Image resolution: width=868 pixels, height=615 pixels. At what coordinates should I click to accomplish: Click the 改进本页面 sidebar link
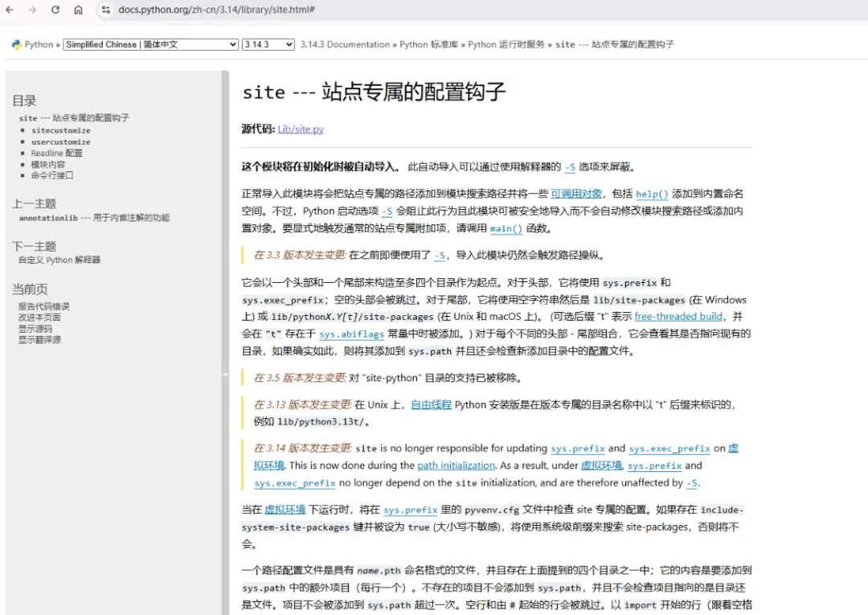(x=39, y=318)
